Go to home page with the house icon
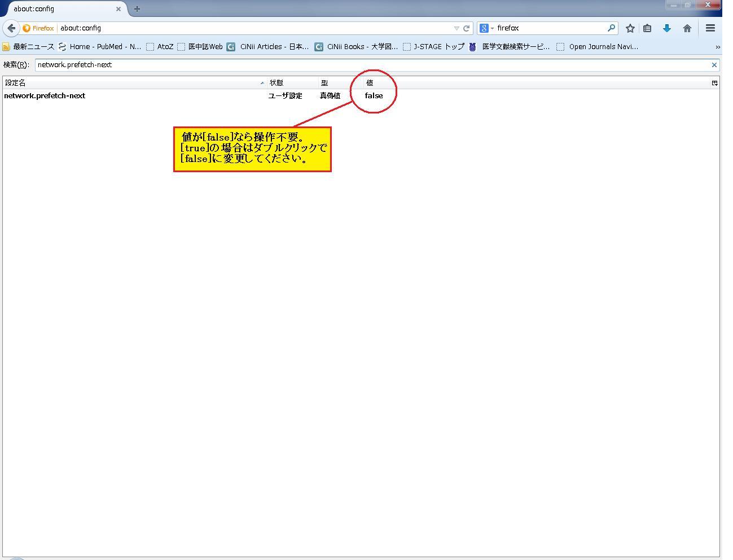733x560 pixels. [x=687, y=28]
